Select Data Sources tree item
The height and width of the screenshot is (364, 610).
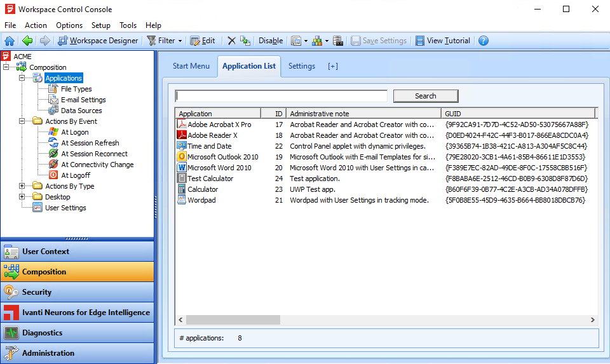click(x=81, y=111)
